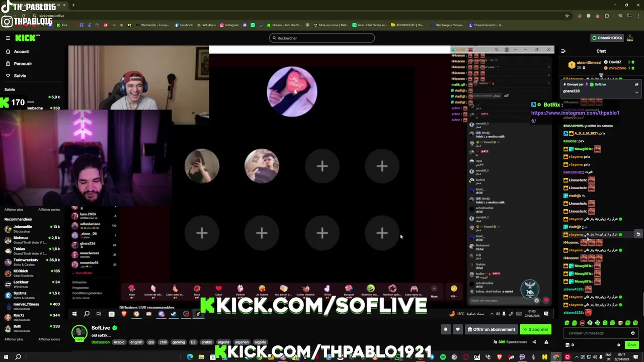Open Bichouu recommended channel
Viewport: 644px width, 362px height.
[32, 240]
